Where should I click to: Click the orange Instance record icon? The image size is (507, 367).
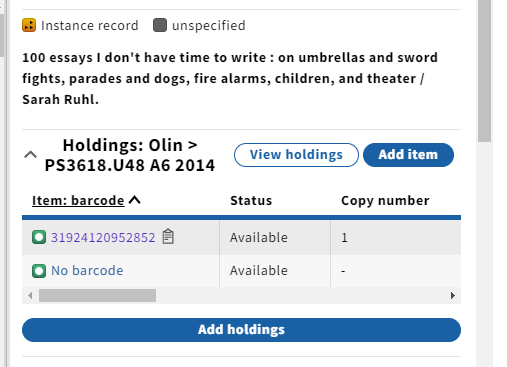(x=29, y=25)
